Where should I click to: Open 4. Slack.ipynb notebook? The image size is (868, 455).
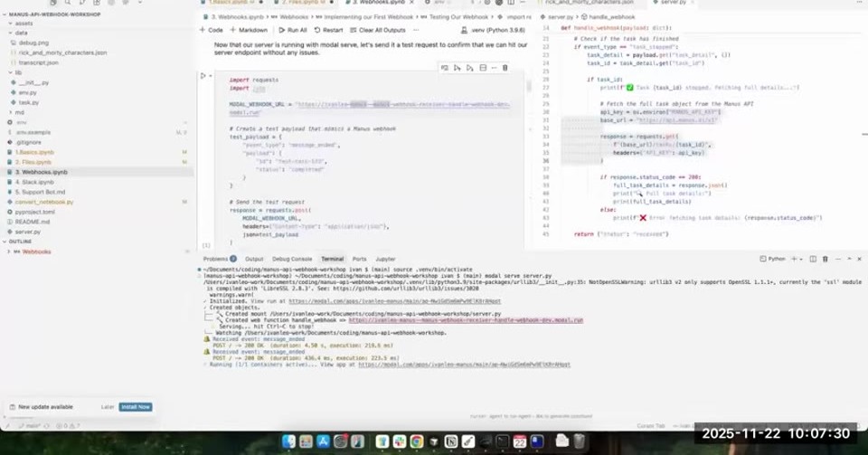click(x=35, y=182)
